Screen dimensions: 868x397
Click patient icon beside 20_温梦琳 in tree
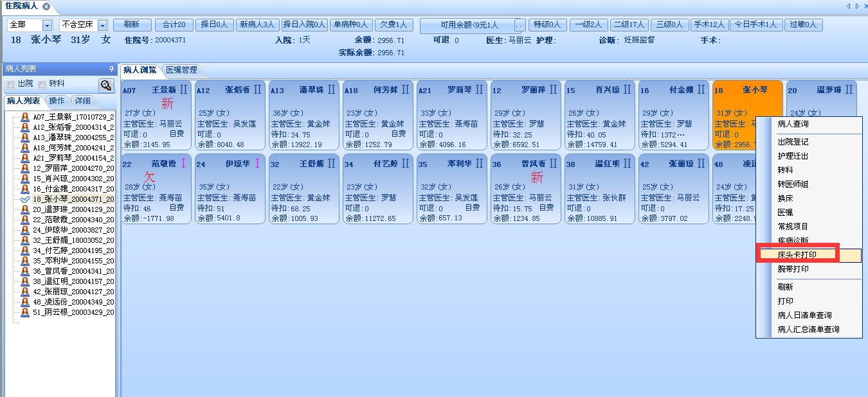(x=25, y=209)
